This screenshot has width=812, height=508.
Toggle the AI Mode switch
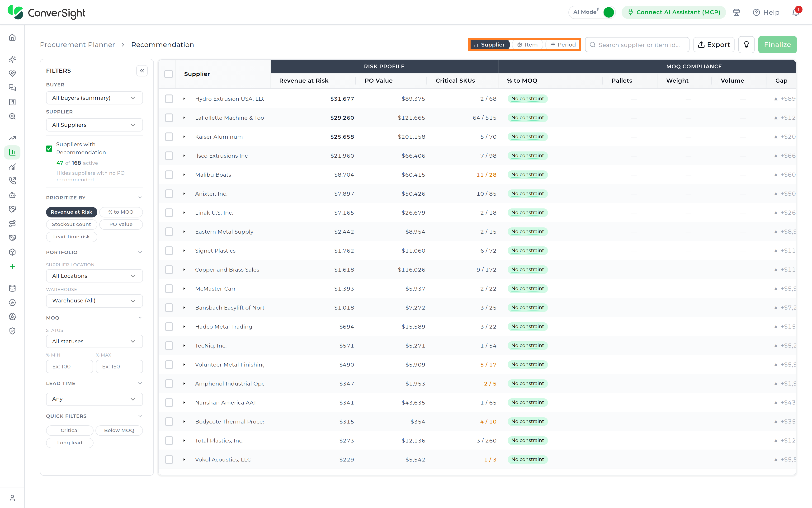609,12
